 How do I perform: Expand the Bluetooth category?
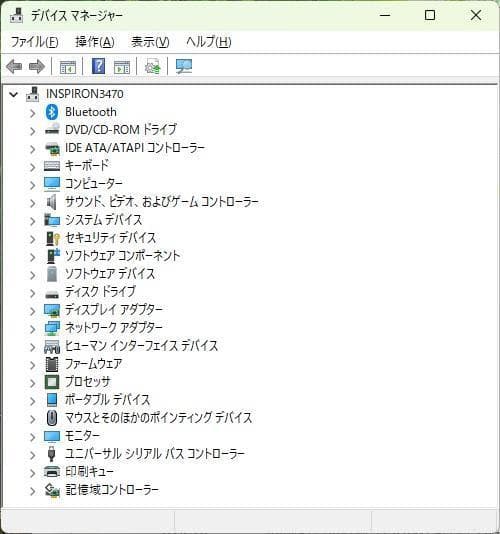(33, 113)
